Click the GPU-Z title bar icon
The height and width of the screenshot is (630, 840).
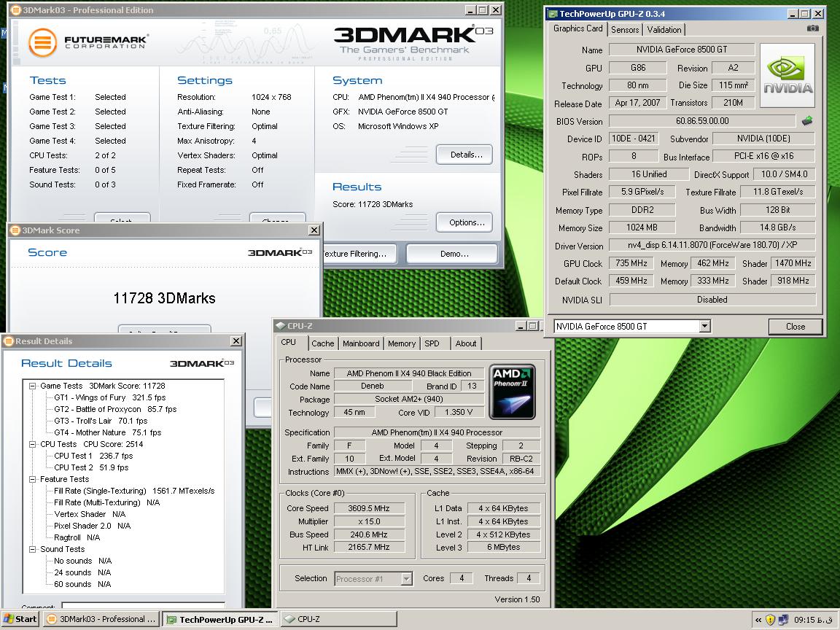(552, 13)
